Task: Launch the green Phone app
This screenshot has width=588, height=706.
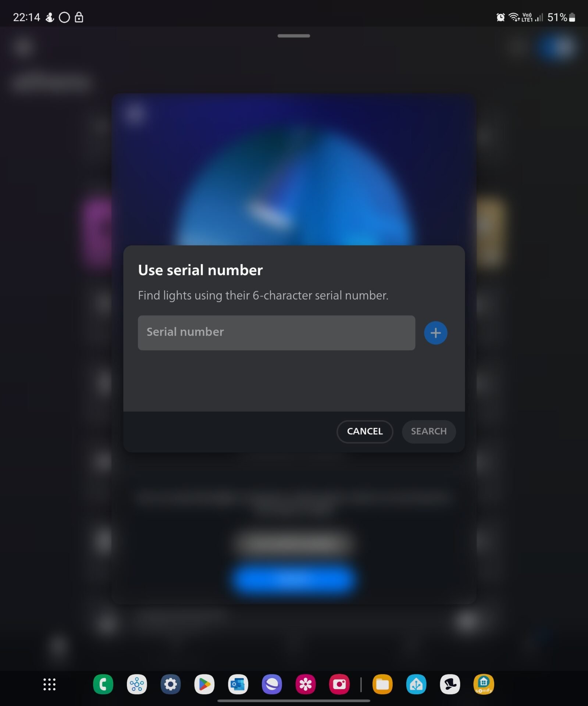Action: coord(103,684)
